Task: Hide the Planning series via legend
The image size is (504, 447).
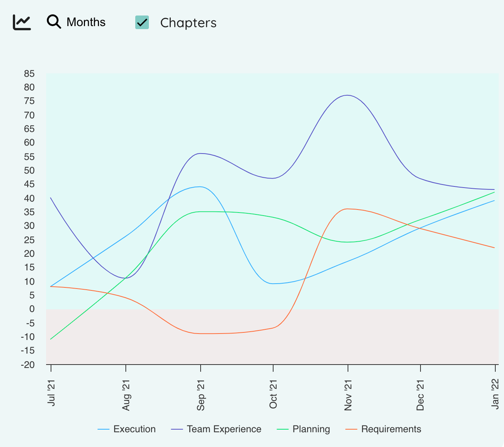Action: (311, 429)
